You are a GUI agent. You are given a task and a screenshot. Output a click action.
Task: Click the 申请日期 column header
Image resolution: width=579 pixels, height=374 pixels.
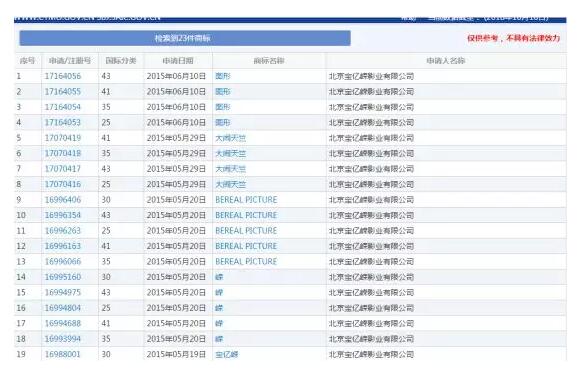(x=178, y=61)
